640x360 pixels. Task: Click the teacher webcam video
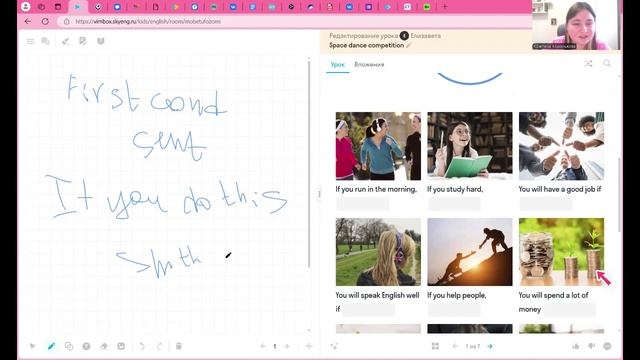point(576,25)
